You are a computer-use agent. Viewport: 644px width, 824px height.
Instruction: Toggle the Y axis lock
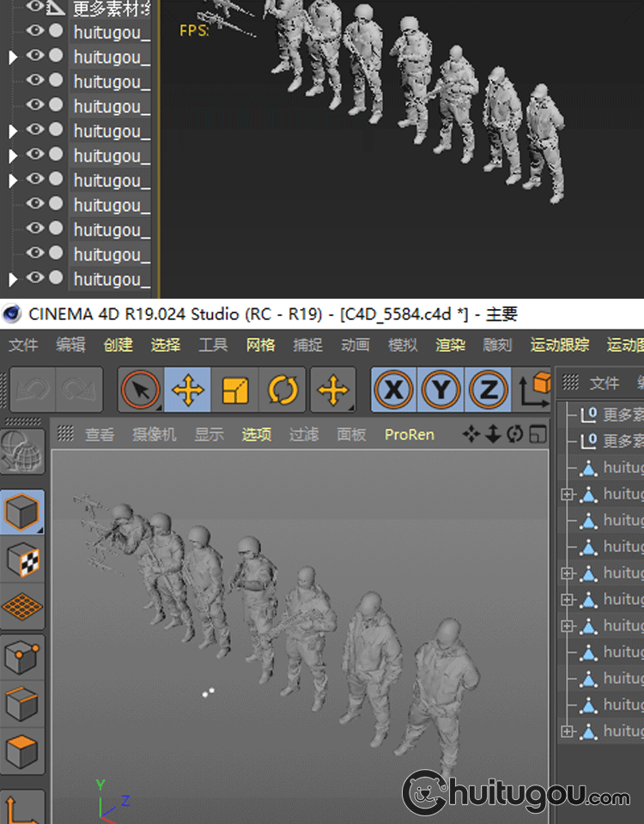(x=441, y=391)
